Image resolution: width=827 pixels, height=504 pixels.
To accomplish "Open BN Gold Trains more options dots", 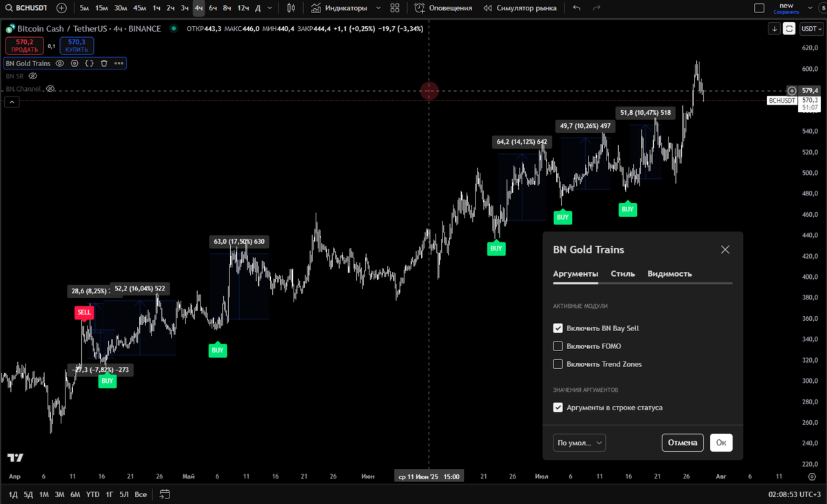I will pyautogui.click(x=119, y=63).
